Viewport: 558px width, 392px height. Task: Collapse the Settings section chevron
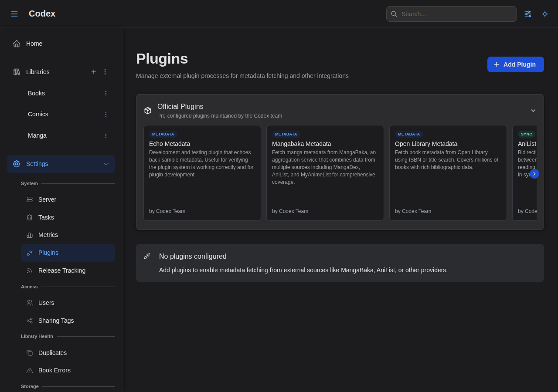[x=106, y=164]
